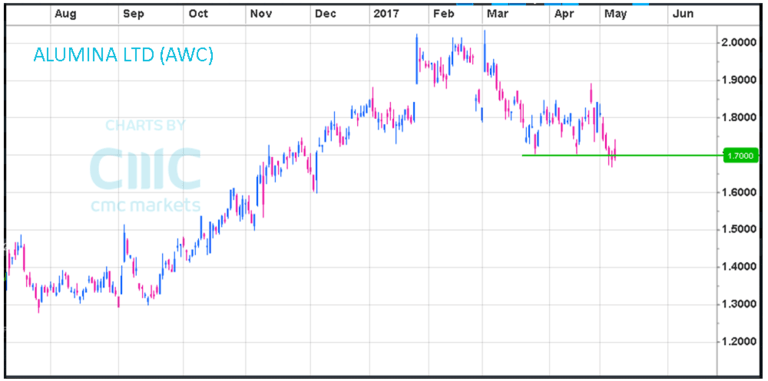Click the Aug month label

pyautogui.click(x=65, y=14)
